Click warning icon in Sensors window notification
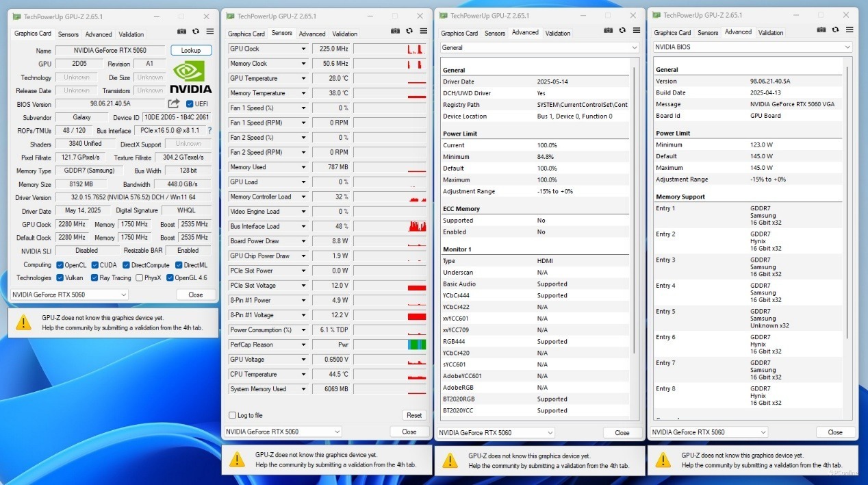 coord(237,459)
